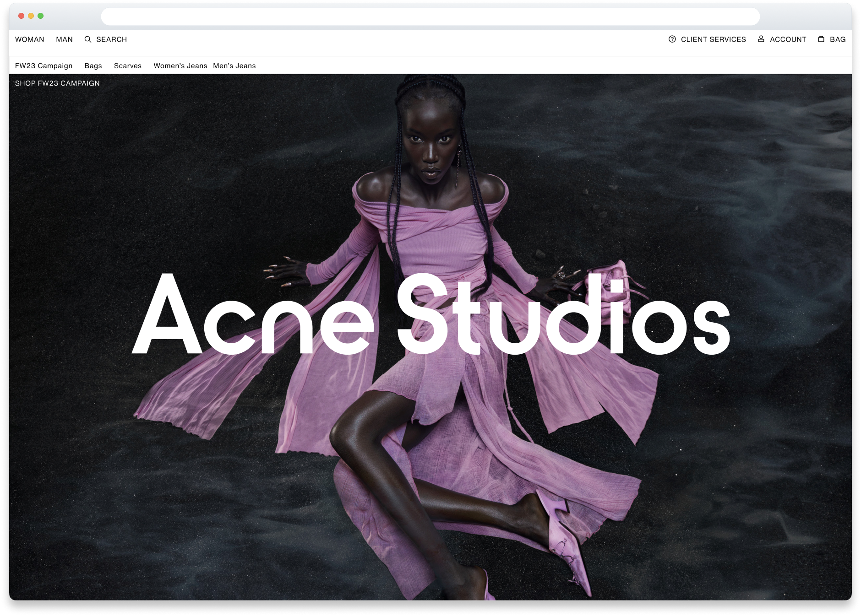Open Women's Jeans category
Image resolution: width=861 pixels, height=616 pixels.
180,66
